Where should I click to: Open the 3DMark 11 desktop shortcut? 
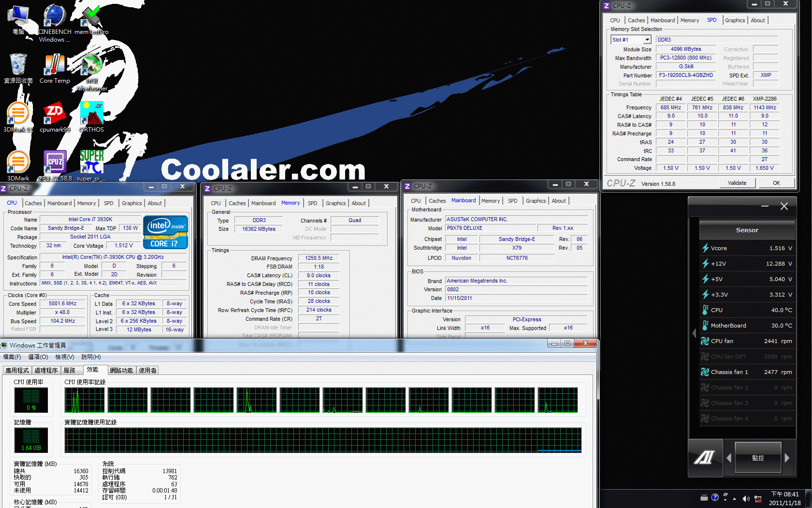click(18, 117)
